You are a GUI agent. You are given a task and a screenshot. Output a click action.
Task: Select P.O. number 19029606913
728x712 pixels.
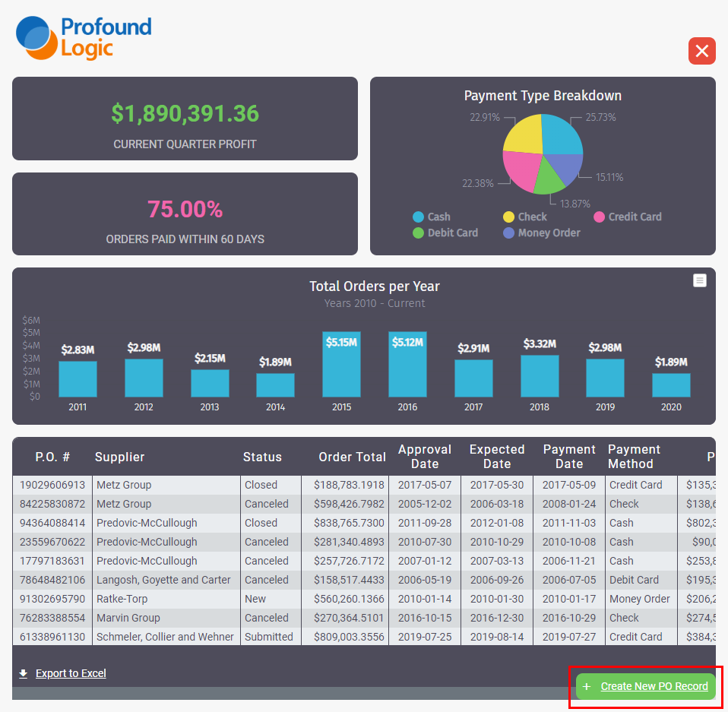click(52, 485)
